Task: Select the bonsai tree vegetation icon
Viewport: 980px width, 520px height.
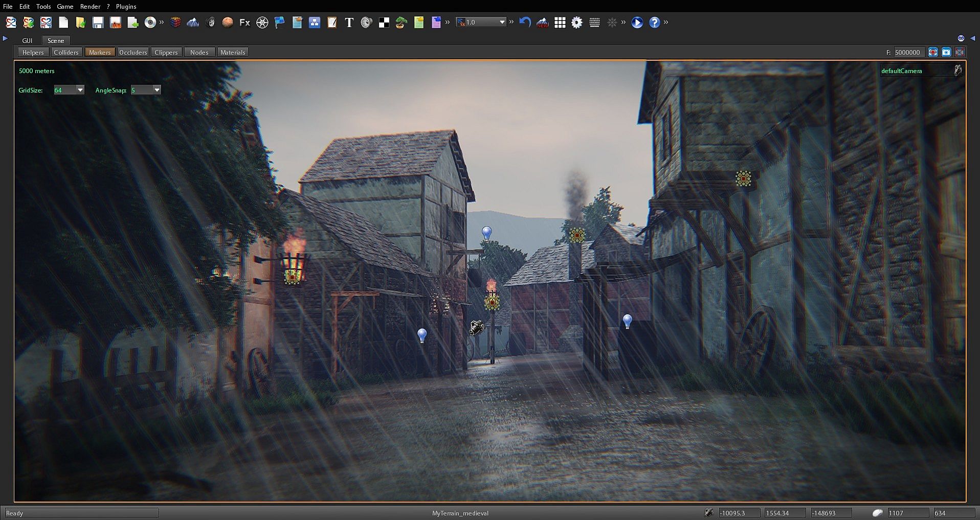Action: pos(401,22)
